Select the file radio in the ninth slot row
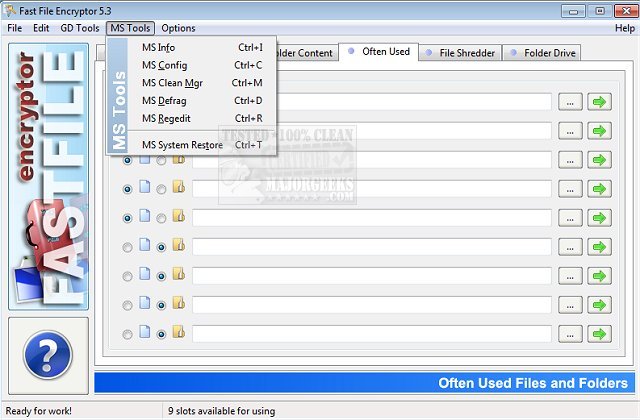The width and height of the screenshot is (640, 420). tap(127, 334)
